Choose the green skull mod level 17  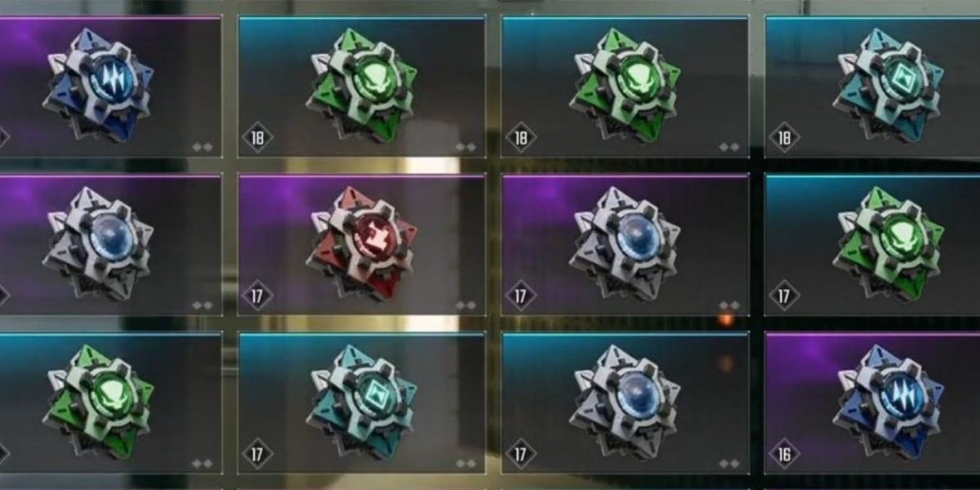(872, 245)
